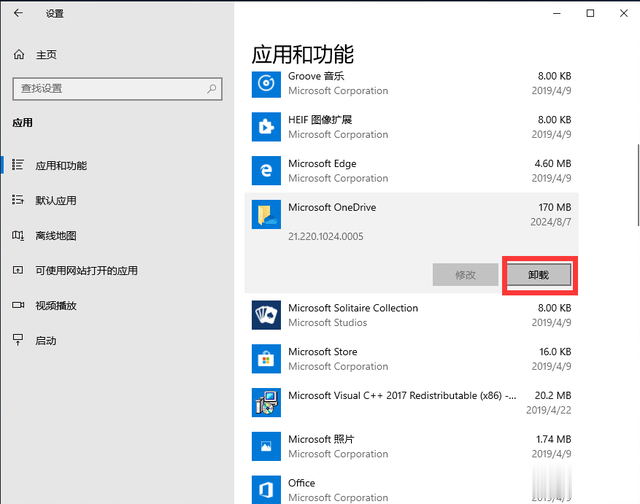
Task: Click the 启动 startup icon
Action: coord(18,340)
